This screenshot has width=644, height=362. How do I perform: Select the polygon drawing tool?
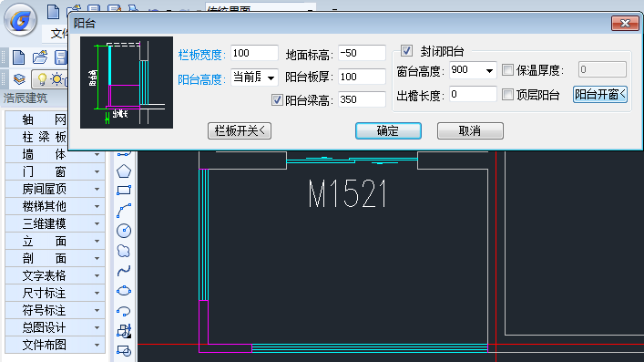point(124,171)
